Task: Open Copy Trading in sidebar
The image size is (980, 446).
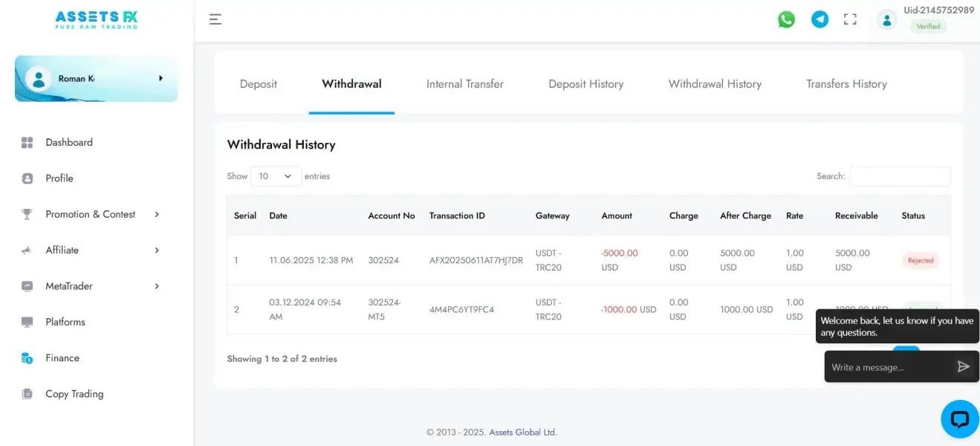Action: [74, 394]
